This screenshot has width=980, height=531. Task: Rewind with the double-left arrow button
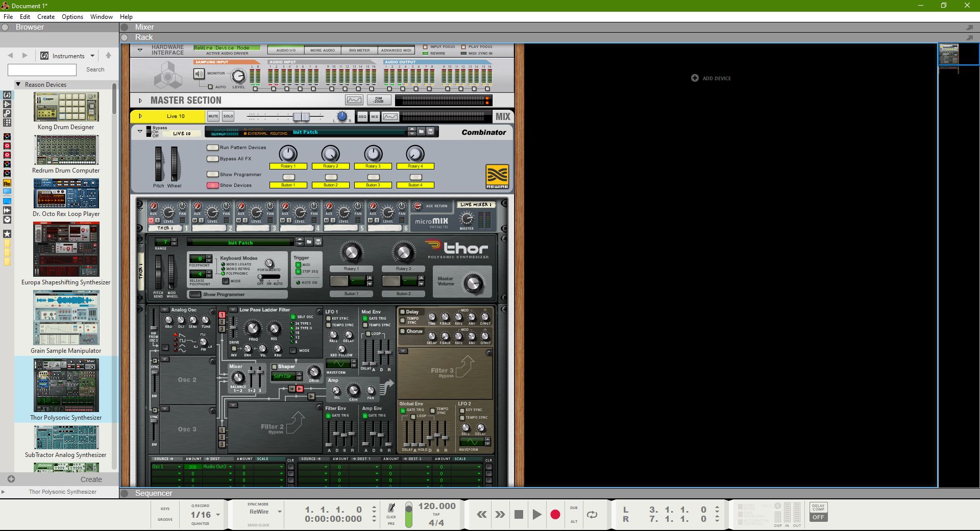click(481, 515)
